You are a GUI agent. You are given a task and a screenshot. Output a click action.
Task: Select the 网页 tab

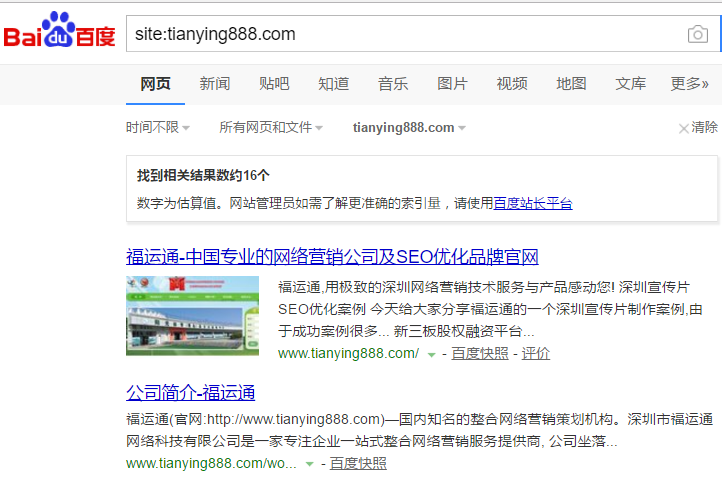[155, 84]
